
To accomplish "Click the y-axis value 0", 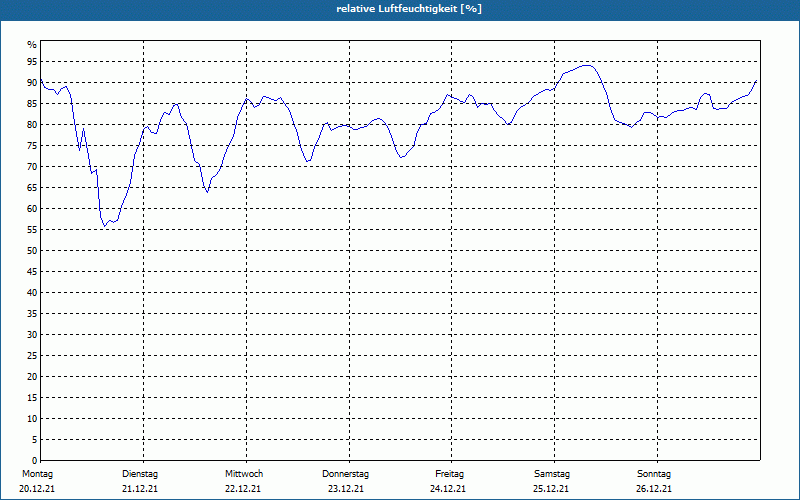I will [35, 461].
